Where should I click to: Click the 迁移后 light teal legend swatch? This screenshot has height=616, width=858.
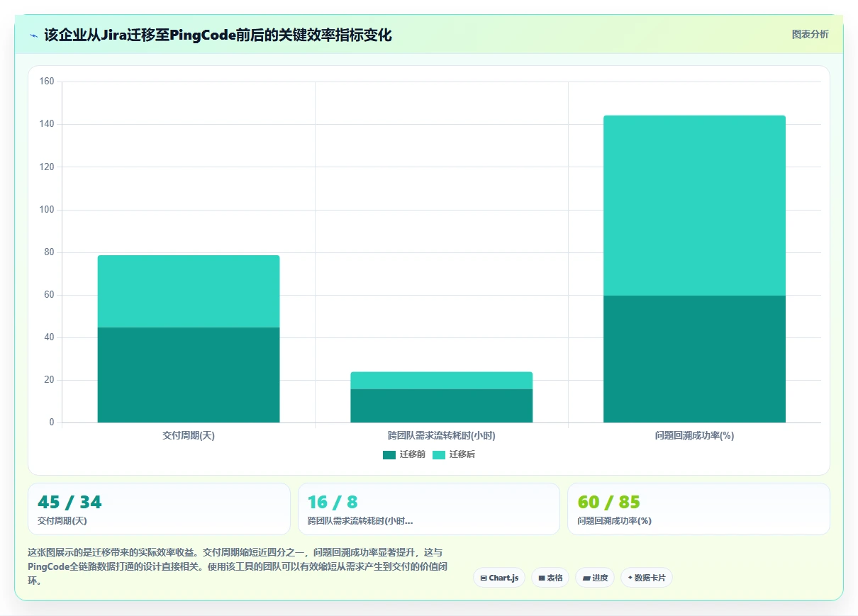pyautogui.click(x=439, y=454)
